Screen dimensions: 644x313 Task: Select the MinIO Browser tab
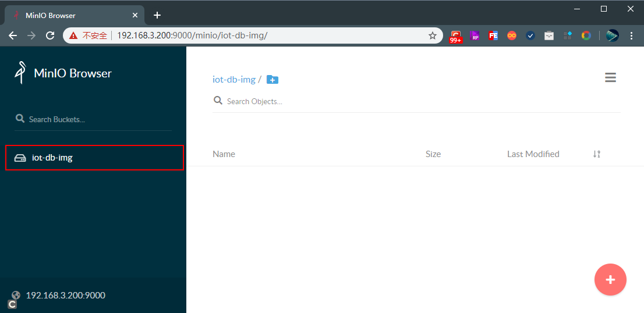[75, 15]
